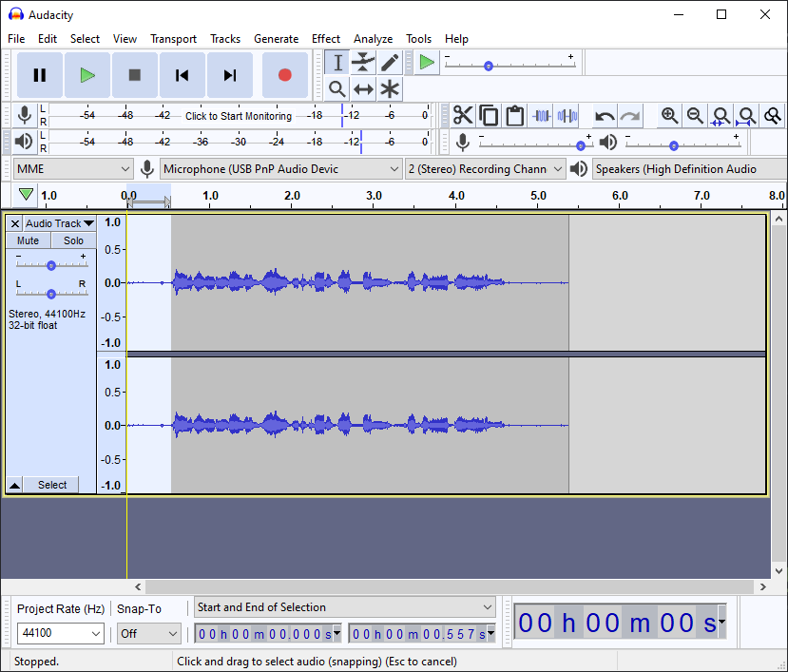This screenshot has width=788, height=672.
Task: Open the Effect menu
Action: [x=326, y=39]
